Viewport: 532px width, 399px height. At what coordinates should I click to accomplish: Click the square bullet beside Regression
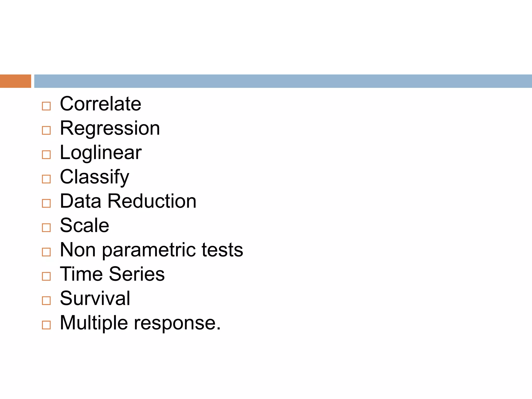(46, 130)
